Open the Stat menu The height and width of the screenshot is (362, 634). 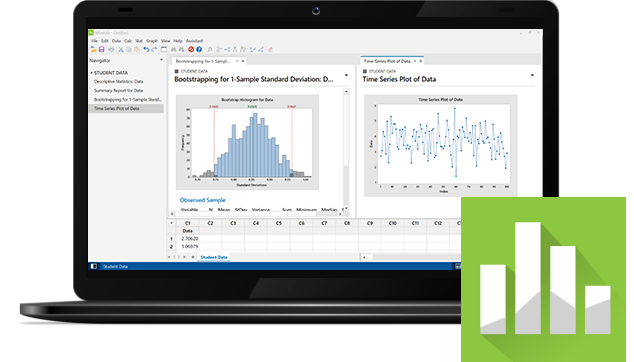tap(139, 41)
